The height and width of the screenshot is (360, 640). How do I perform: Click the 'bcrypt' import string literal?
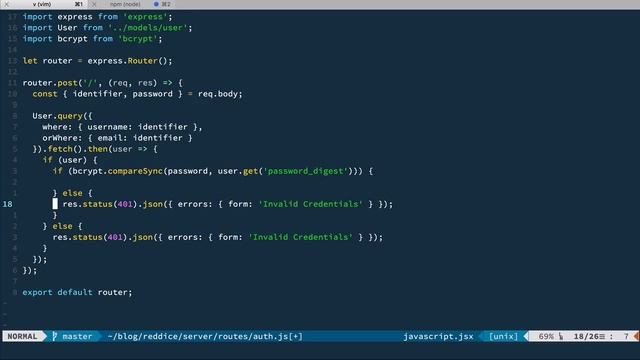138,39
